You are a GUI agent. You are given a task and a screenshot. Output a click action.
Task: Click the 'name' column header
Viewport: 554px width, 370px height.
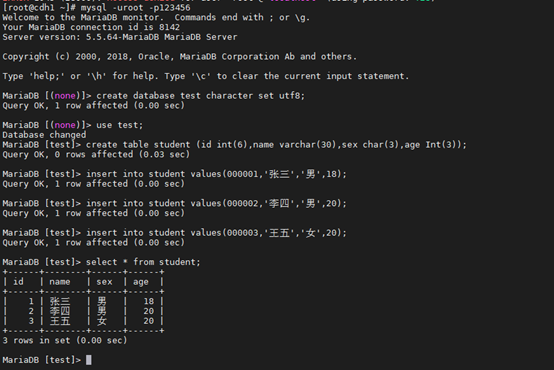60,282
